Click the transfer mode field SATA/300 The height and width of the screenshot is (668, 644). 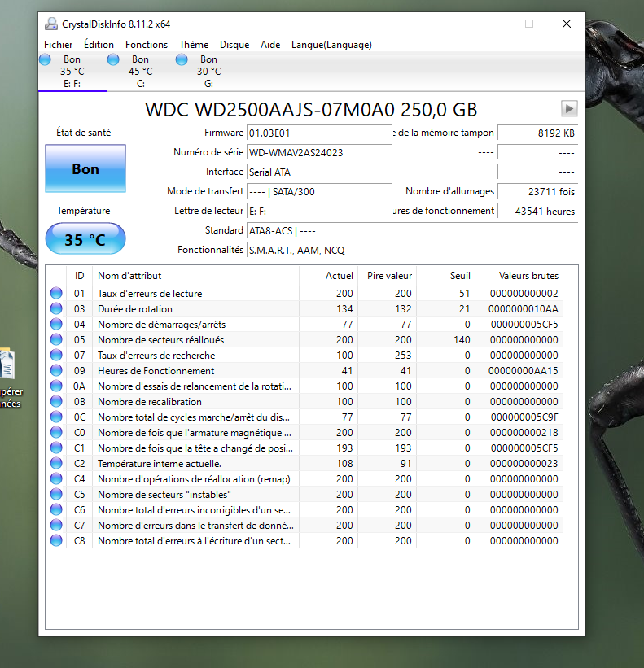pos(319,192)
